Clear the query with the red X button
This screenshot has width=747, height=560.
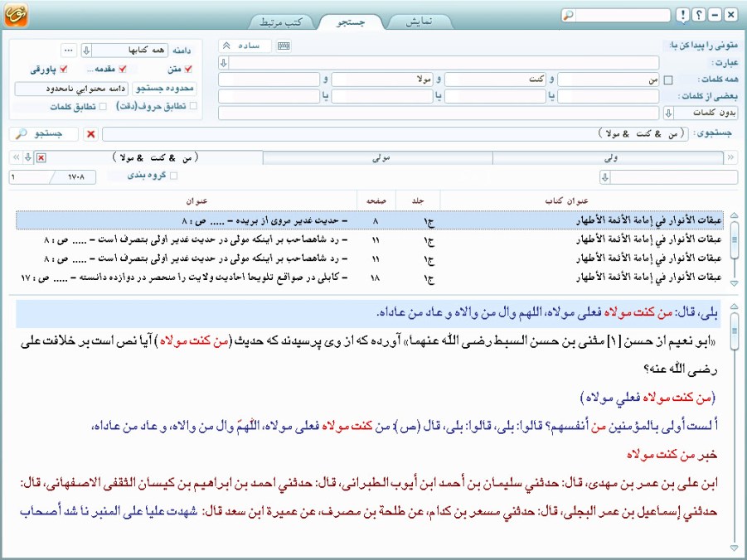(90, 134)
